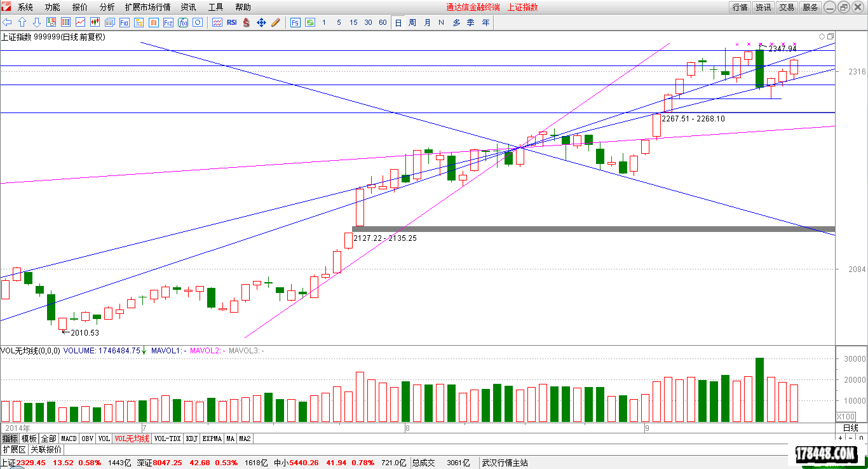Screen dimensions: 868x469
Task: Open the 资讯 menu in menu bar
Action: point(188,7)
